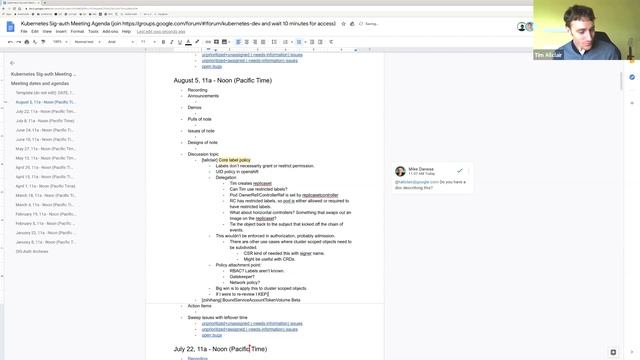Open the text color picker
The width and height of the screenshot is (640, 360).
click(x=188, y=42)
